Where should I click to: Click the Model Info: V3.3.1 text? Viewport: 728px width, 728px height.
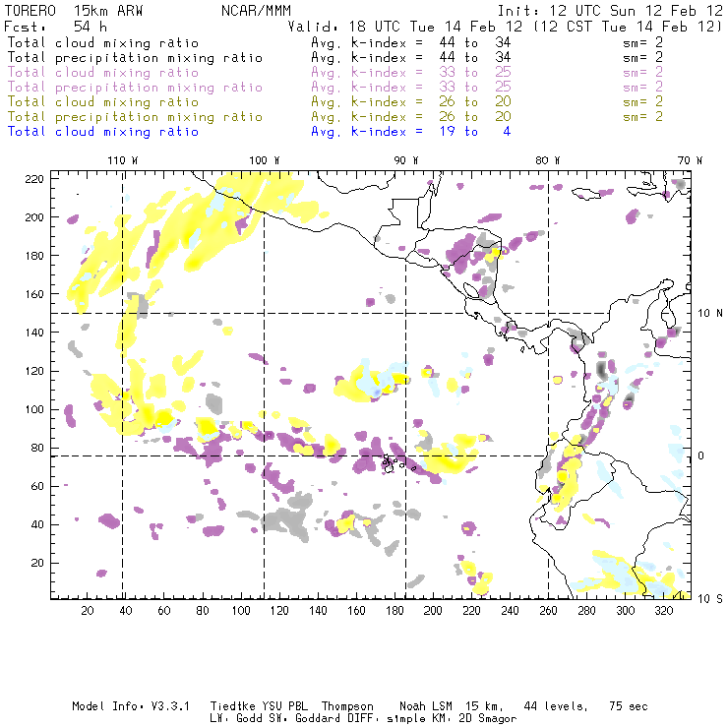[x=131, y=706]
